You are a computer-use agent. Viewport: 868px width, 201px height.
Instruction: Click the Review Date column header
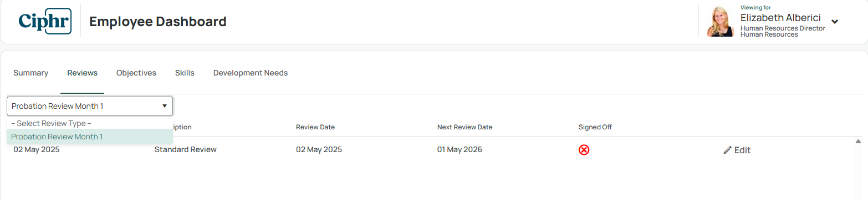pyautogui.click(x=315, y=127)
